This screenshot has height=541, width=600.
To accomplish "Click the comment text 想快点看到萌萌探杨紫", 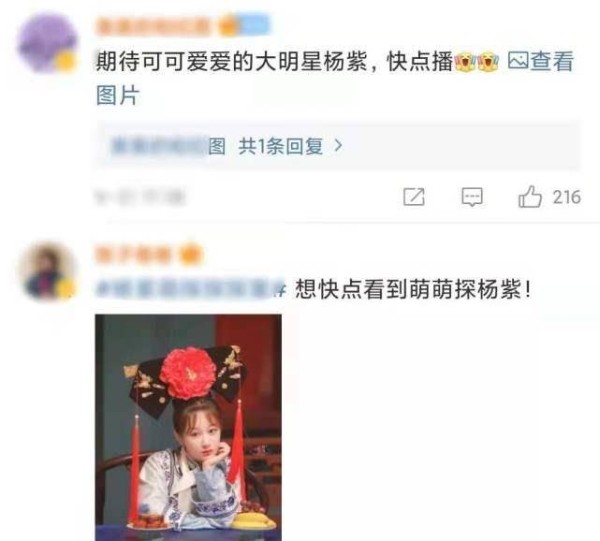I will [x=413, y=289].
